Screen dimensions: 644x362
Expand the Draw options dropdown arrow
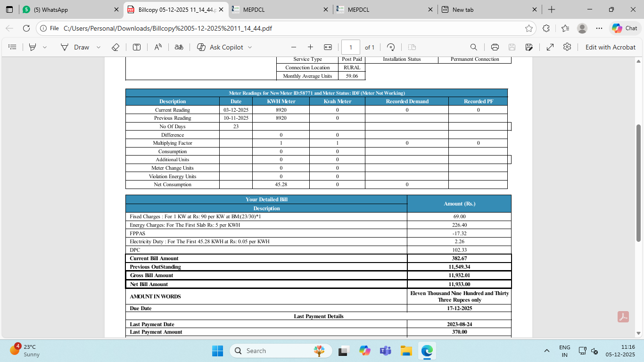99,47
